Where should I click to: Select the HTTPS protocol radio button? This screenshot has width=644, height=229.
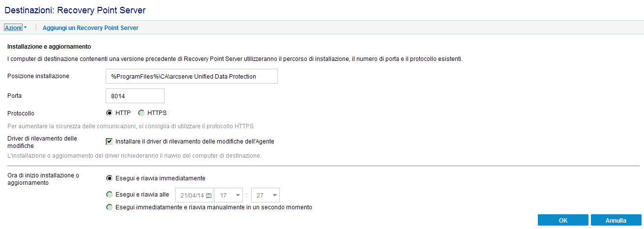pyautogui.click(x=142, y=113)
